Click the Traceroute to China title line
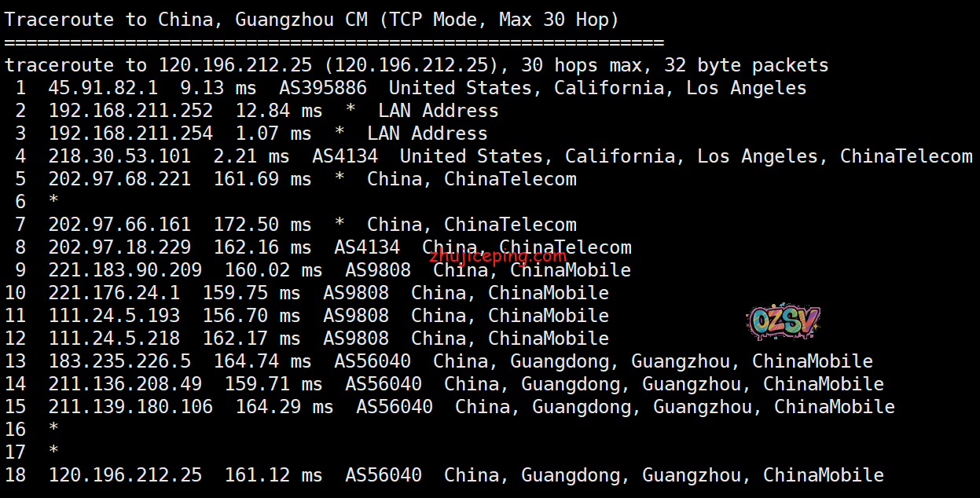980x498 pixels. coord(311,20)
